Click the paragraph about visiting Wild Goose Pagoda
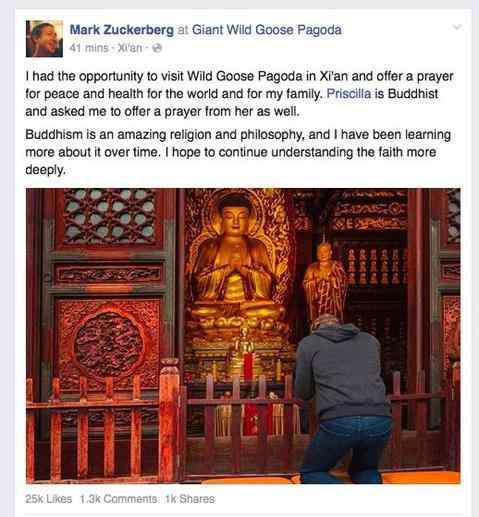The image size is (479, 517). tap(239, 94)
